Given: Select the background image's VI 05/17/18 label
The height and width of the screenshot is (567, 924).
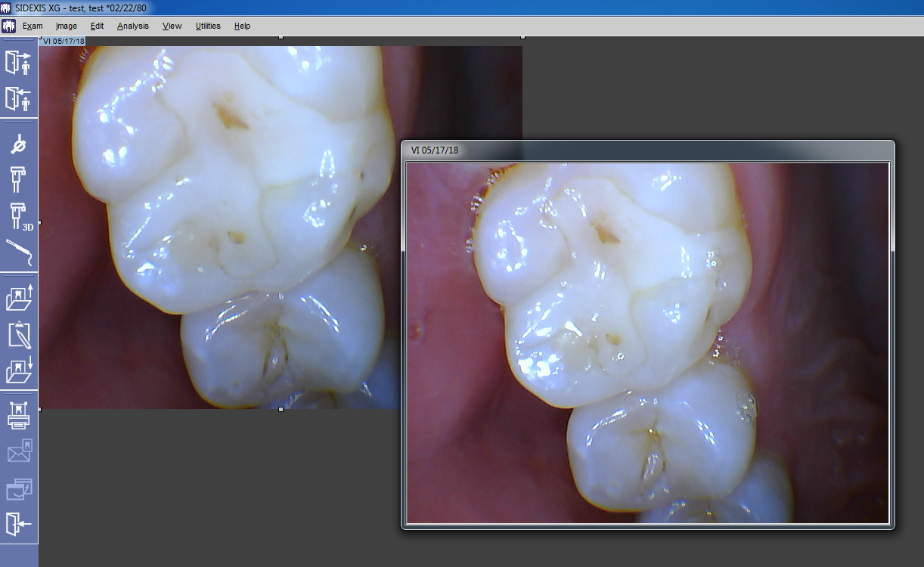Looking at the screenshot, I should 63,42.
